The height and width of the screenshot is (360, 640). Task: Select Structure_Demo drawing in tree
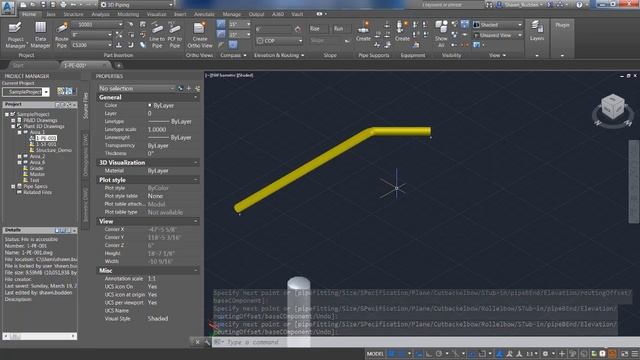pyautogui.click(x=53, y=150)
